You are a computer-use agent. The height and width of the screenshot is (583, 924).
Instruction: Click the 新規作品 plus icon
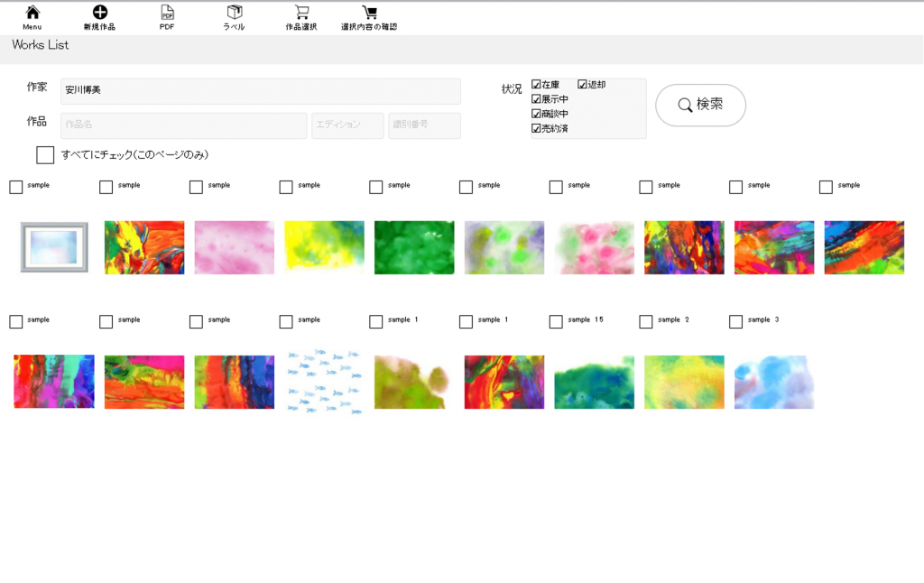[x=99, y=13]
